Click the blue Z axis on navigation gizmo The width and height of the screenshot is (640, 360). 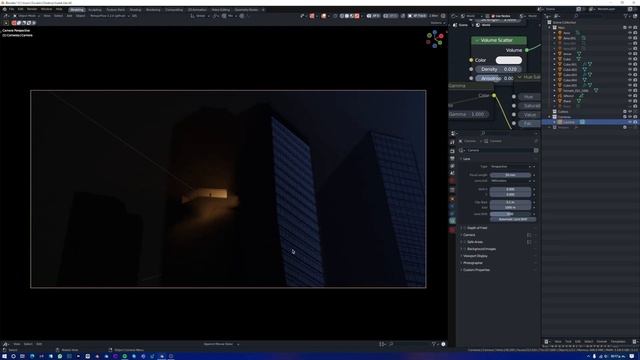click(x=435, y=33)
